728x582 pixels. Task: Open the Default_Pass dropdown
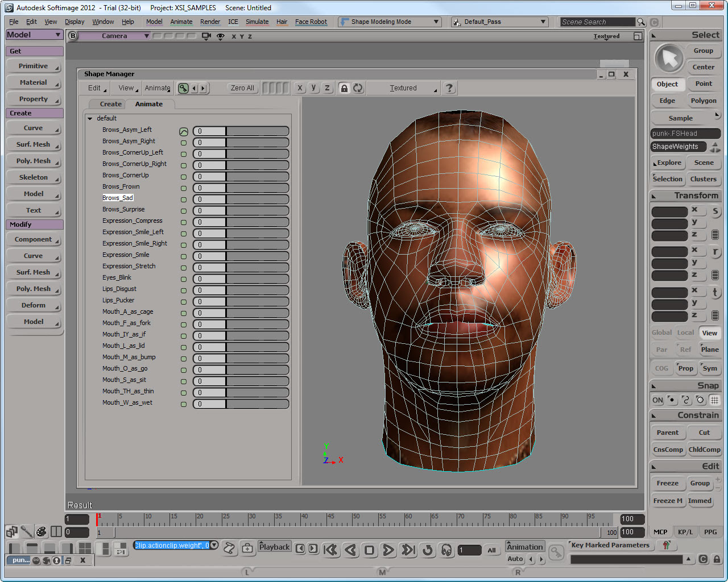pos(500,22)
